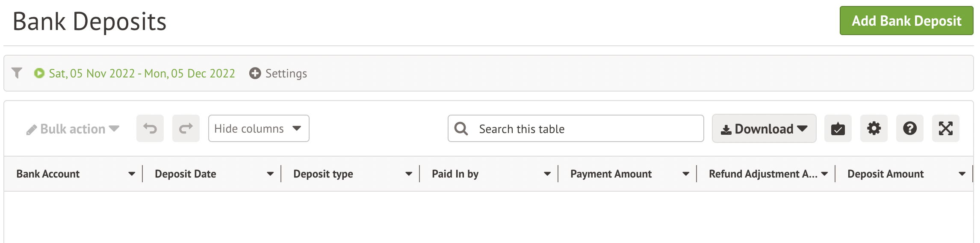
Task: Expand table to fullscreen
Action: [x=945, y=128]
